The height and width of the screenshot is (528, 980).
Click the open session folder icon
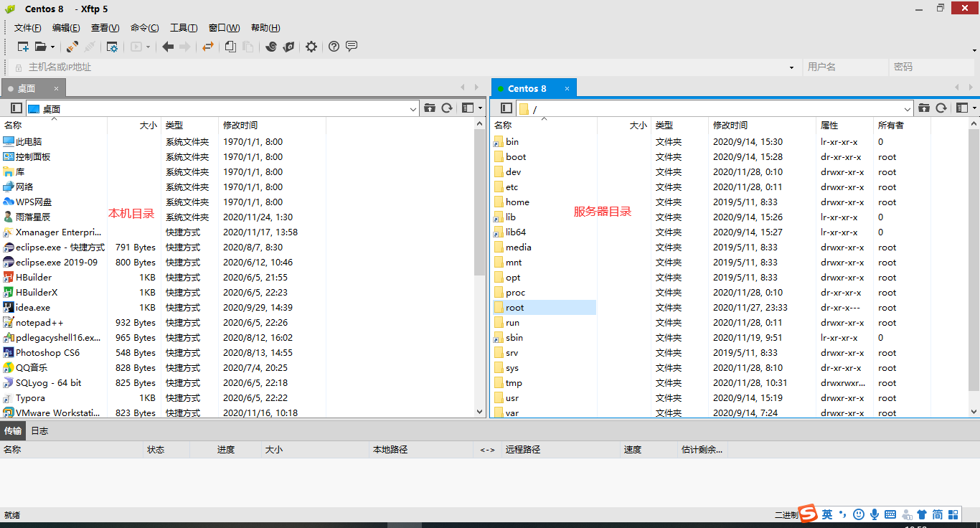(x=40, y=47)
